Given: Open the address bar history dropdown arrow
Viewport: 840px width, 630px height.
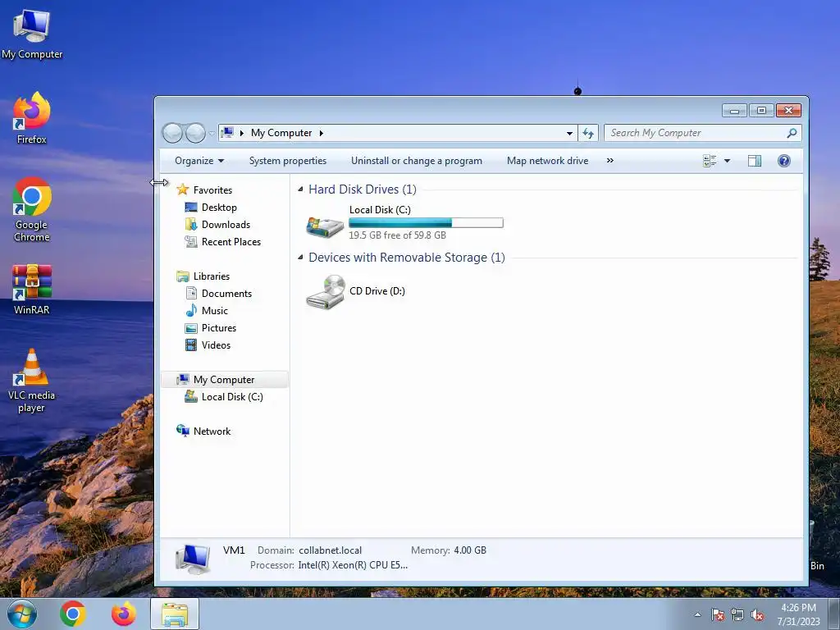Looking at the screenshot, I should coord(569,133).
